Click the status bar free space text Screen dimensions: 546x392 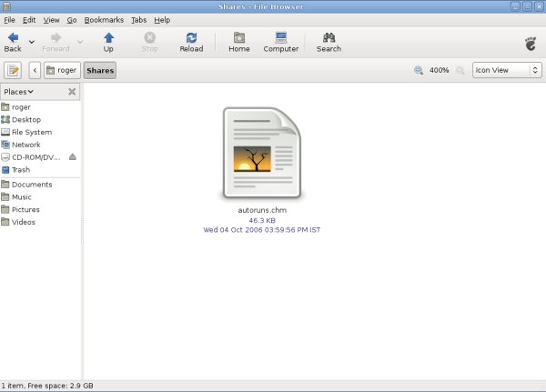click(47, 386)
